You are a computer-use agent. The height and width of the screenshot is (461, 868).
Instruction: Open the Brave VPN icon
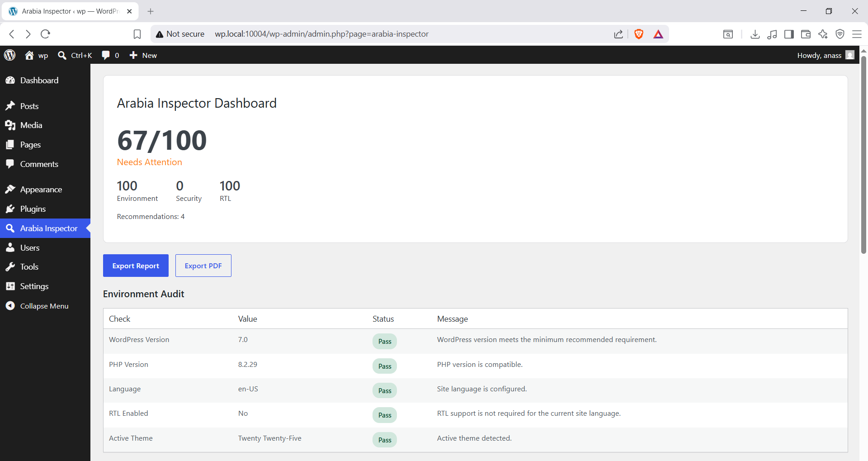click(840, 34)
